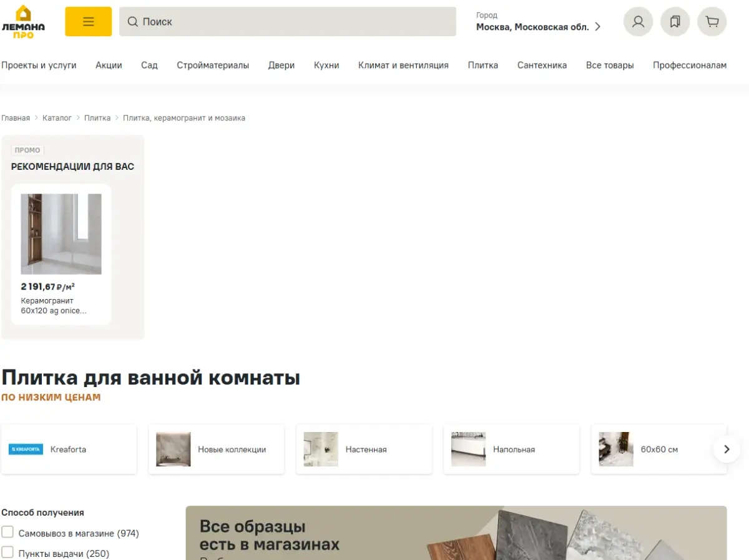This screenshot has width=749, height=560.
Task: Open the Lemana PRO logo homepage
Action: tap(24, 22)
